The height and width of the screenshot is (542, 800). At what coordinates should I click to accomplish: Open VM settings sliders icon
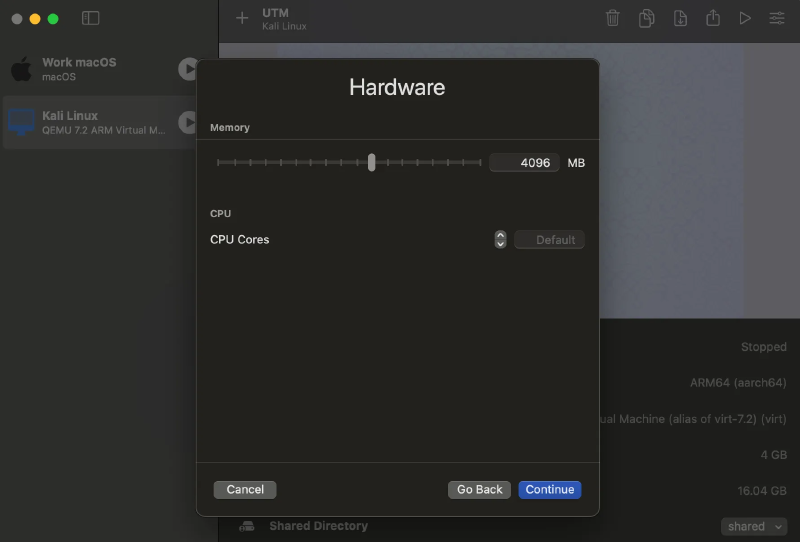(x=777, y=18)
